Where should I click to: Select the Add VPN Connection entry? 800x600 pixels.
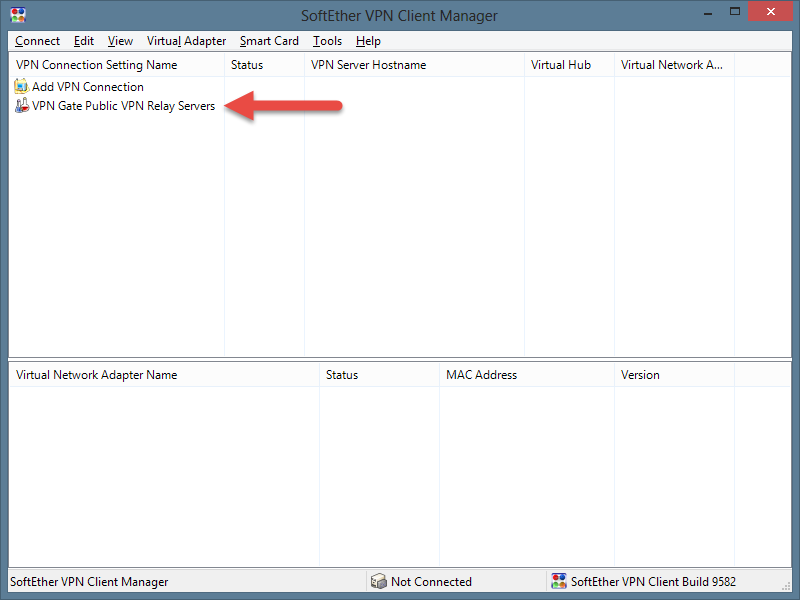pyautogui.click(x=88, y=87)
